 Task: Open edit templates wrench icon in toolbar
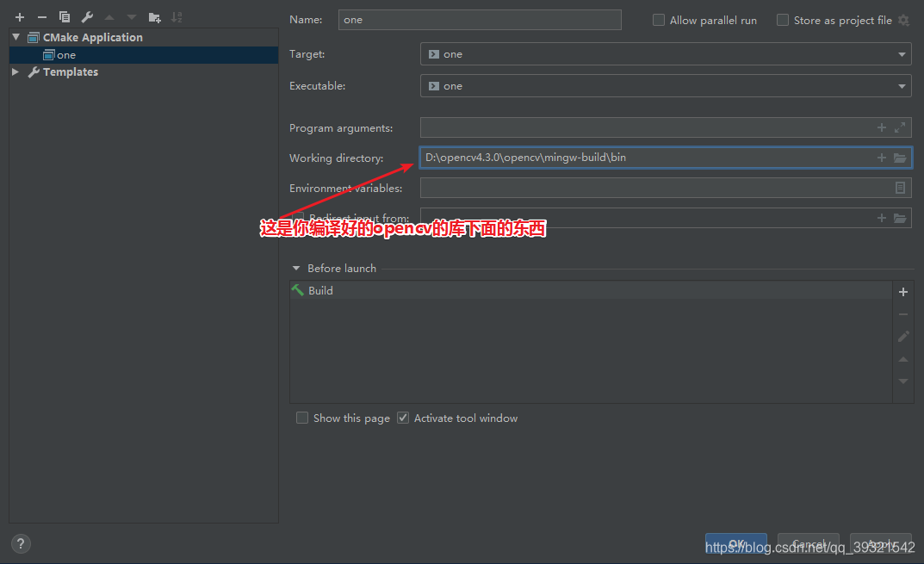point(87,17)
